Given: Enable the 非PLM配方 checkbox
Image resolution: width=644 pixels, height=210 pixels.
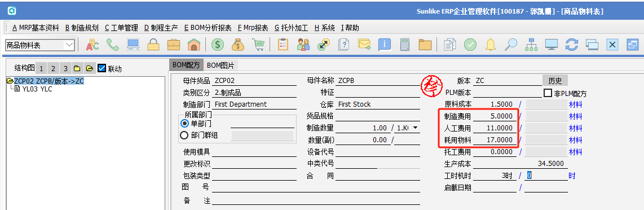Looking at the screenshot, I should click(548, 93).
